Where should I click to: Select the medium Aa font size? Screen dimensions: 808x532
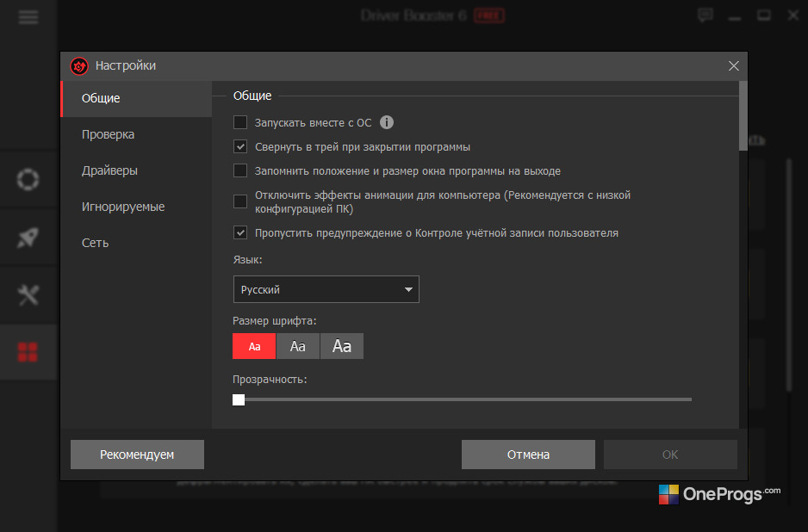[x=298, y=346]
